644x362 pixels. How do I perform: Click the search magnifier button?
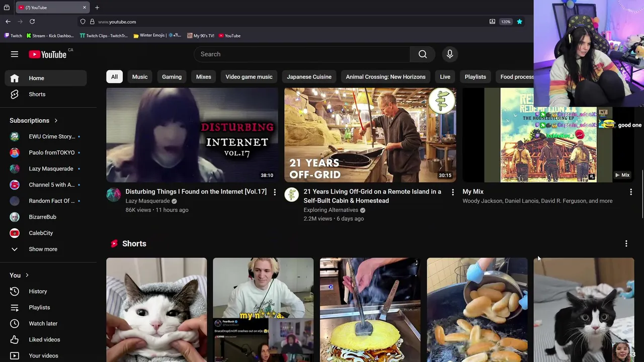pos(423,54)
